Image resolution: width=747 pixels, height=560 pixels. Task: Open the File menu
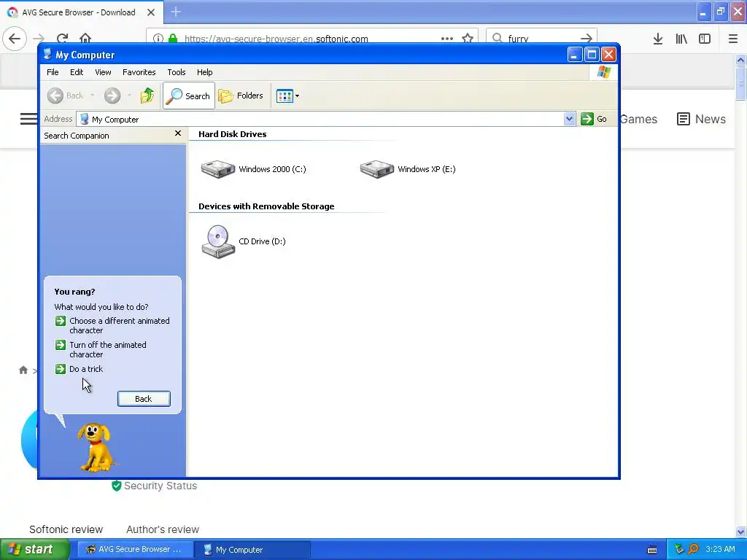click(x=53, y=72)
